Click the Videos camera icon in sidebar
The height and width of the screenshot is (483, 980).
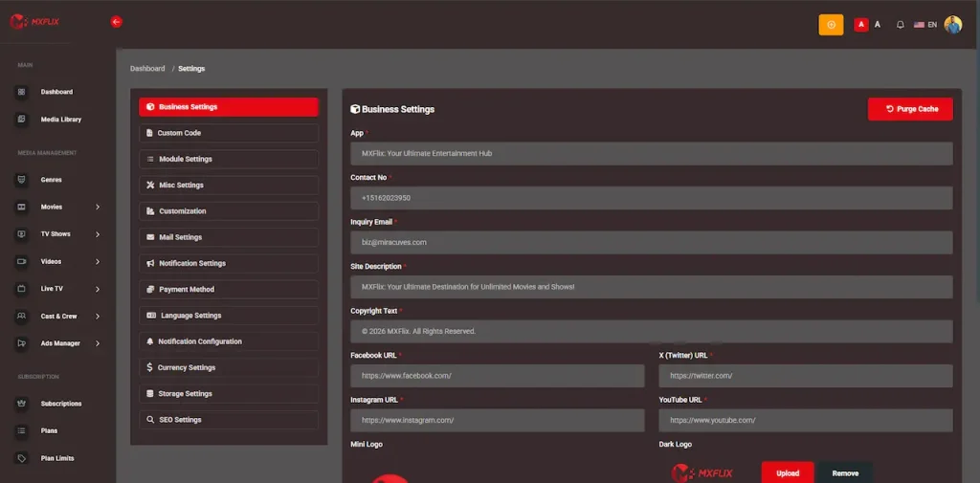point(22,261)
